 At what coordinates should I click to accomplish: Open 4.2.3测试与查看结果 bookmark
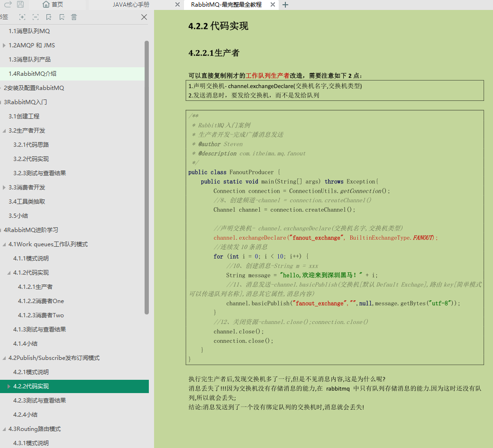pyautogui.click(x=40, y=401)
